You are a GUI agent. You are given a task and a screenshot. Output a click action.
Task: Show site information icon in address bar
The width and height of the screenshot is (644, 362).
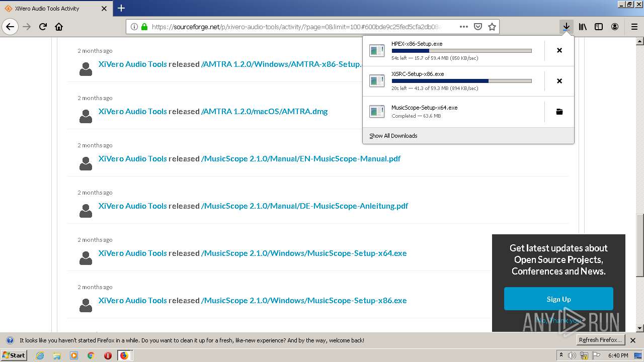click(x=134, y=27)
